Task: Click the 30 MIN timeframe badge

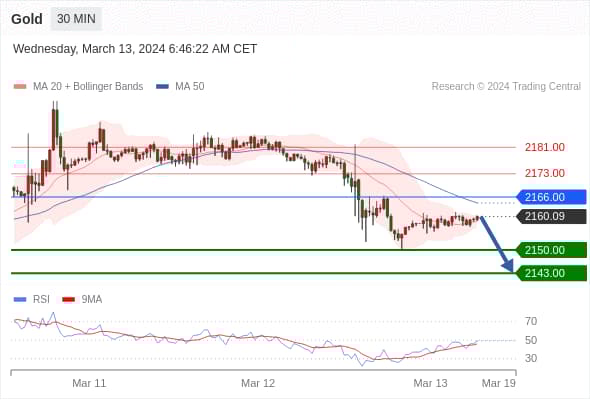Action: (76, 18)
